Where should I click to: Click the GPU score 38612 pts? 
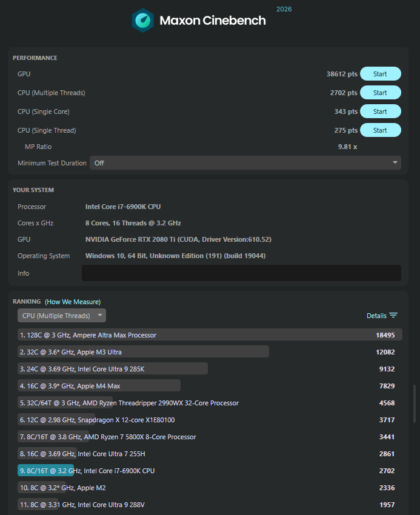point(342,74)
